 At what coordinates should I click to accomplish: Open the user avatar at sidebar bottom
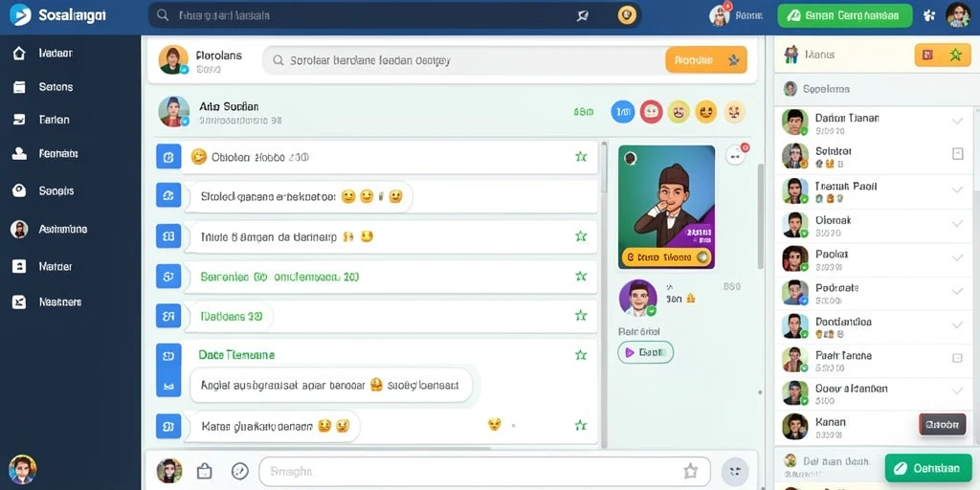tap(23, 469)
